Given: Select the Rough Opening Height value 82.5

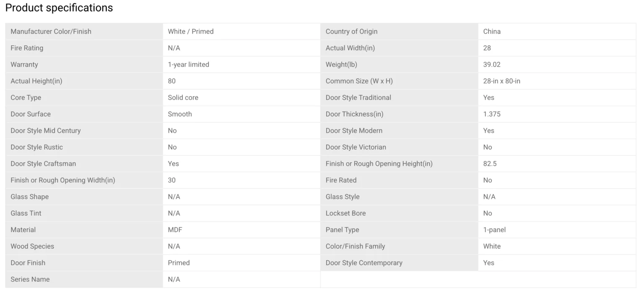Looking at the screenshot, I should coord(490,164).
